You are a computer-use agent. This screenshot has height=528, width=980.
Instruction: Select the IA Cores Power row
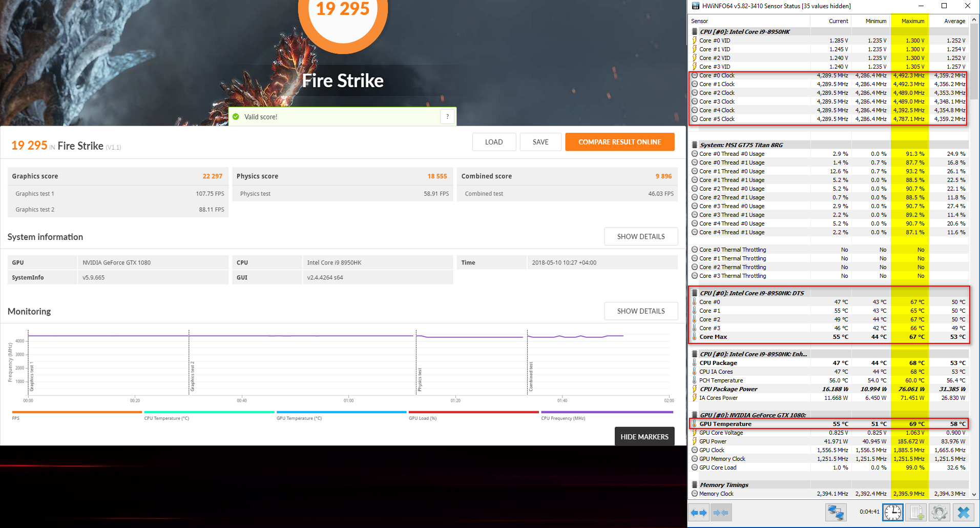pos(828,398)
